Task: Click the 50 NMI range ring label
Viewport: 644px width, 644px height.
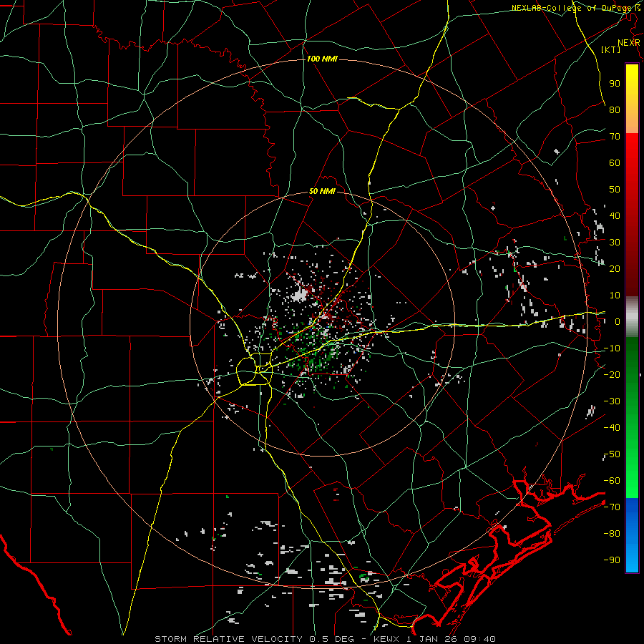Action: tap(322, 191)
